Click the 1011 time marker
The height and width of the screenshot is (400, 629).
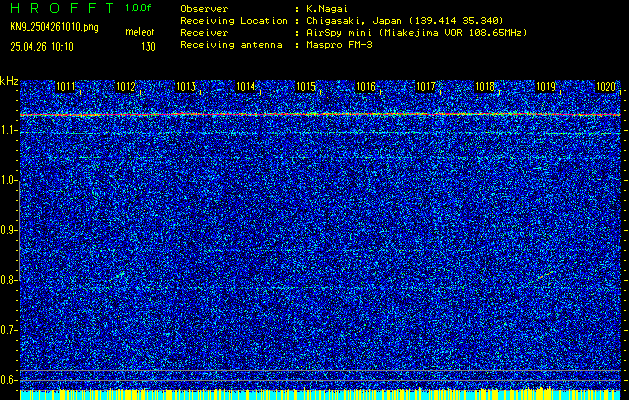click(x=65, y=87)
